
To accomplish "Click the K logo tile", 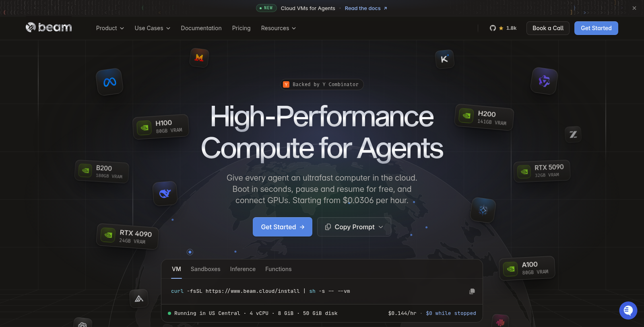I will click(444, 59).
